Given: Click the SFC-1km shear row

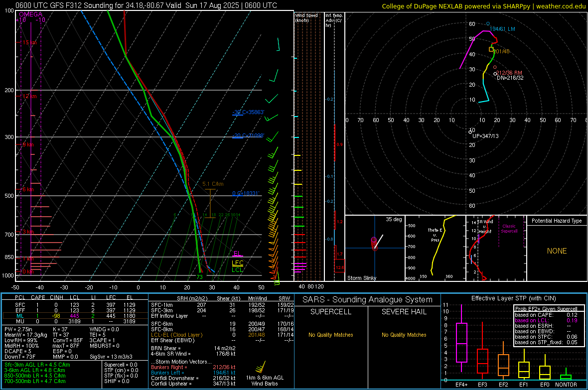Looking at the screenshot, I should coord(222,305).
